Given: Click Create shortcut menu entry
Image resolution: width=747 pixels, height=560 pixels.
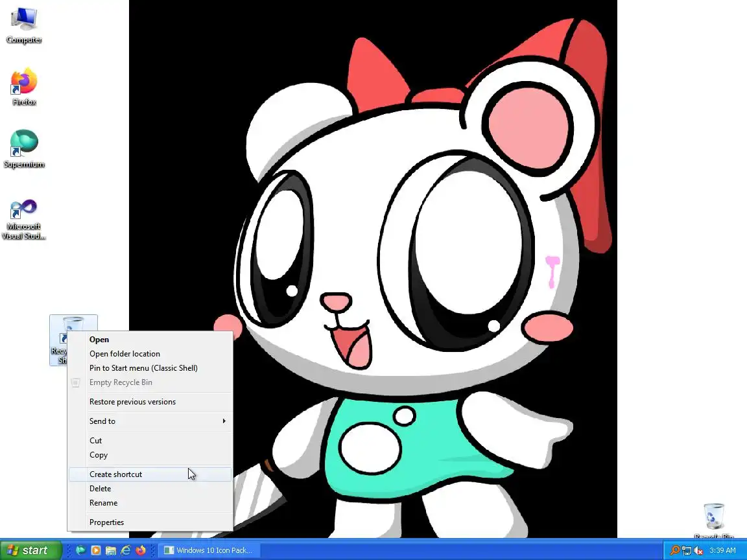Looking at the screenshot, I should 150,474.
